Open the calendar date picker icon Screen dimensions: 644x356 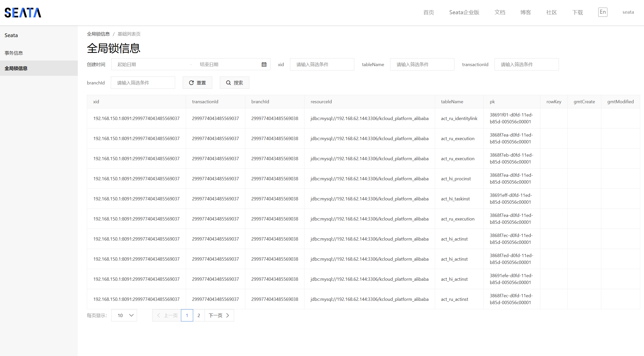click(264, 64)
